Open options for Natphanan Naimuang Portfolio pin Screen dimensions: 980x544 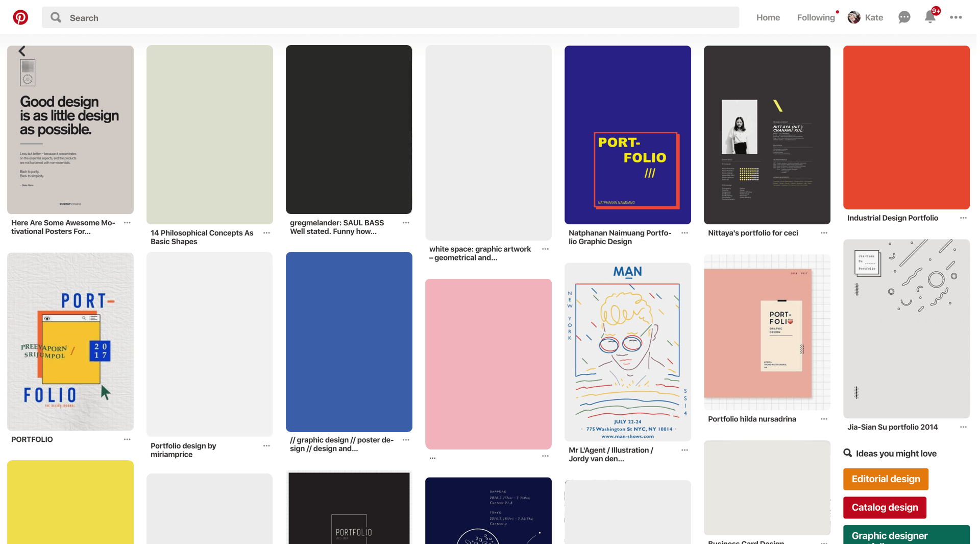(x=684, y=233)
